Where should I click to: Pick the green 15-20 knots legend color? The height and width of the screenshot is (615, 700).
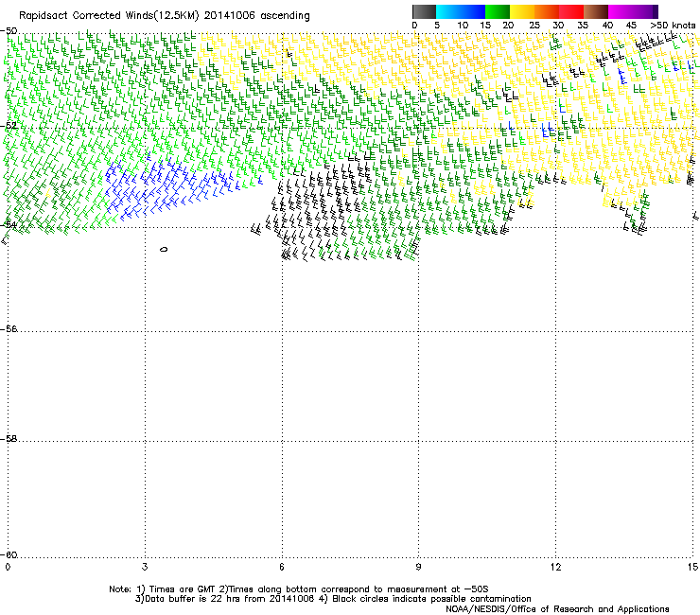click(498, 11)
